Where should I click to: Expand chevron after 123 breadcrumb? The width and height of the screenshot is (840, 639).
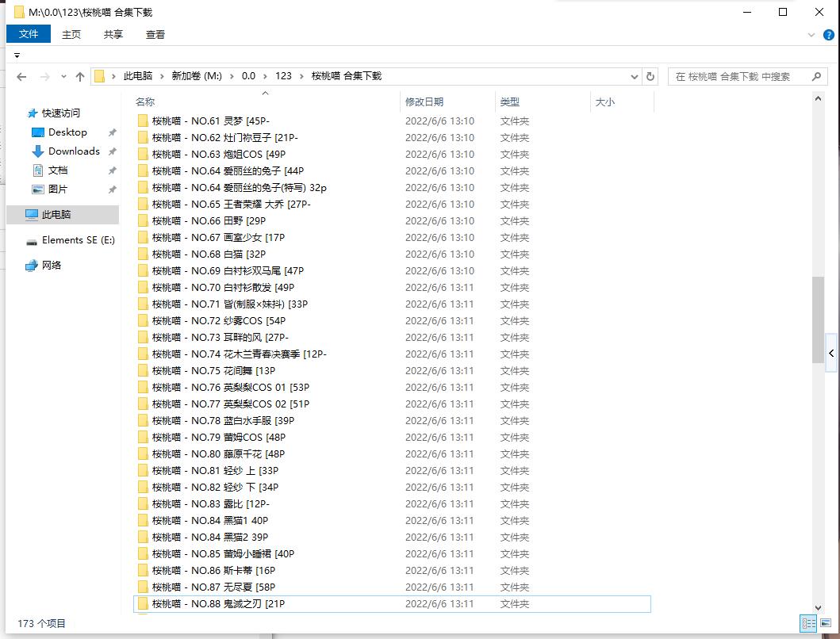pos(301,77)
